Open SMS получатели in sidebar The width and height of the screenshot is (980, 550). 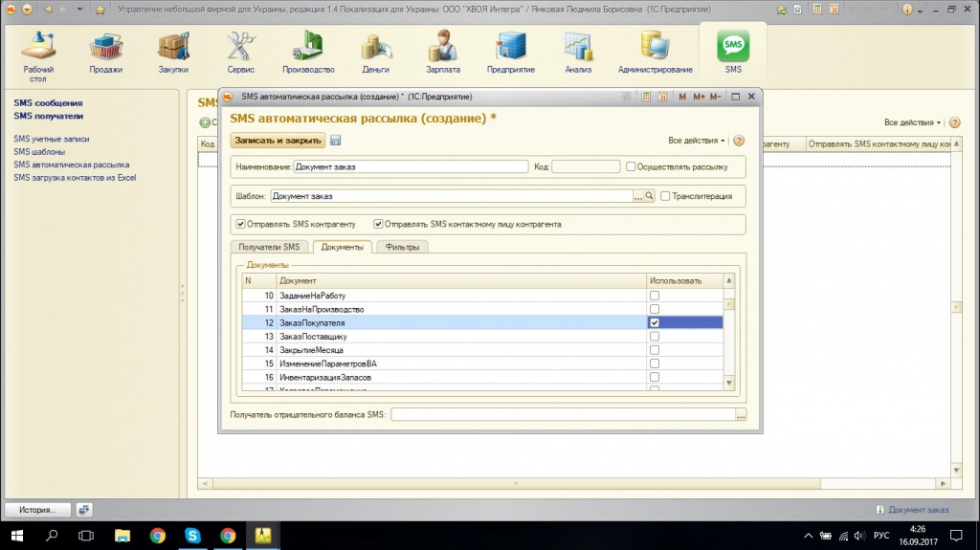click(48, 117)
